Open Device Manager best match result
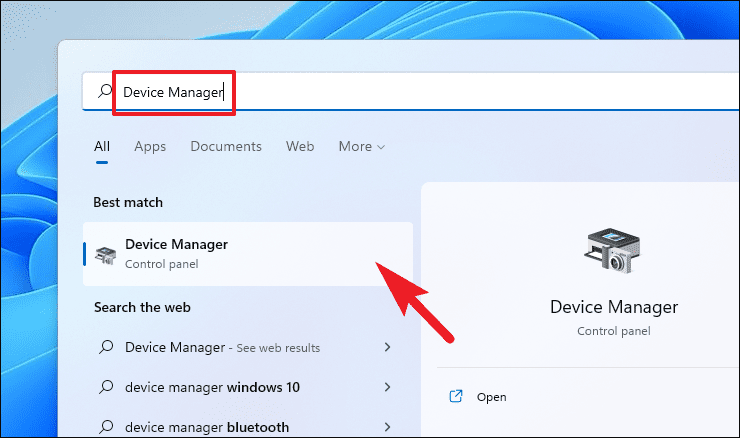 click(248, 254)
